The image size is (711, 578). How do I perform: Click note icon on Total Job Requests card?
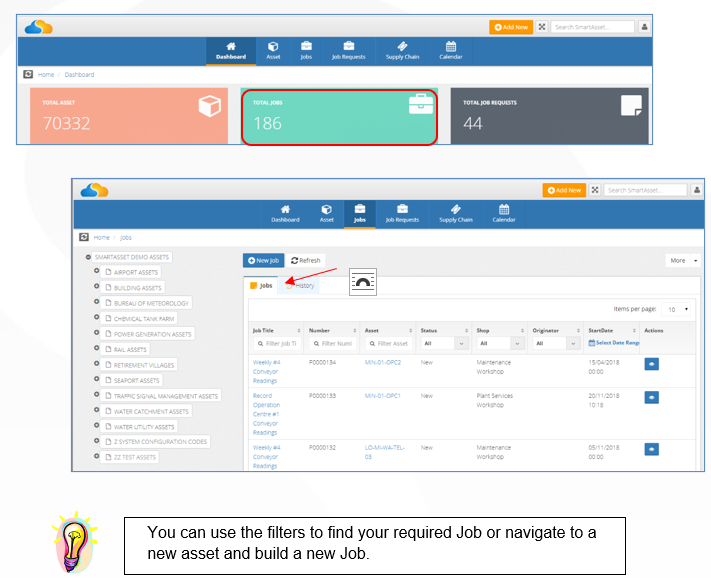click(631, 105)
